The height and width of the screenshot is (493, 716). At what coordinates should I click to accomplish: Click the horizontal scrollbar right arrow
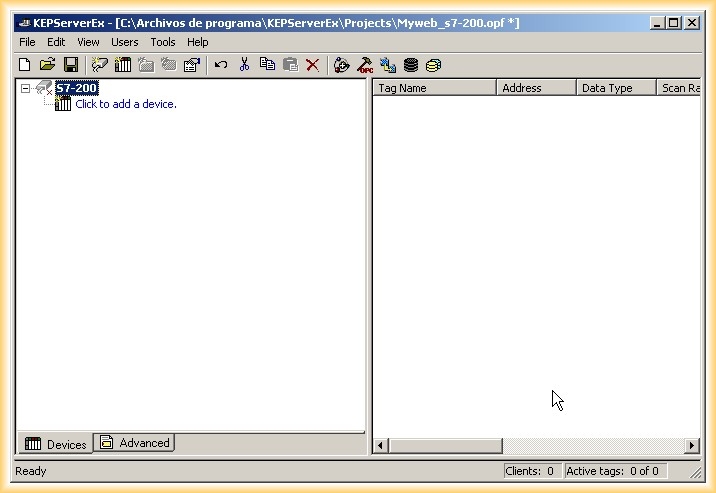point(691,445)
